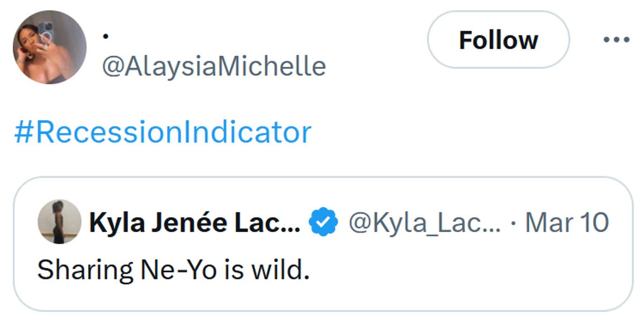644x323 pixels.
Task: Click the blank area right of #RecessionIndicator
Action: pos(456,132)
